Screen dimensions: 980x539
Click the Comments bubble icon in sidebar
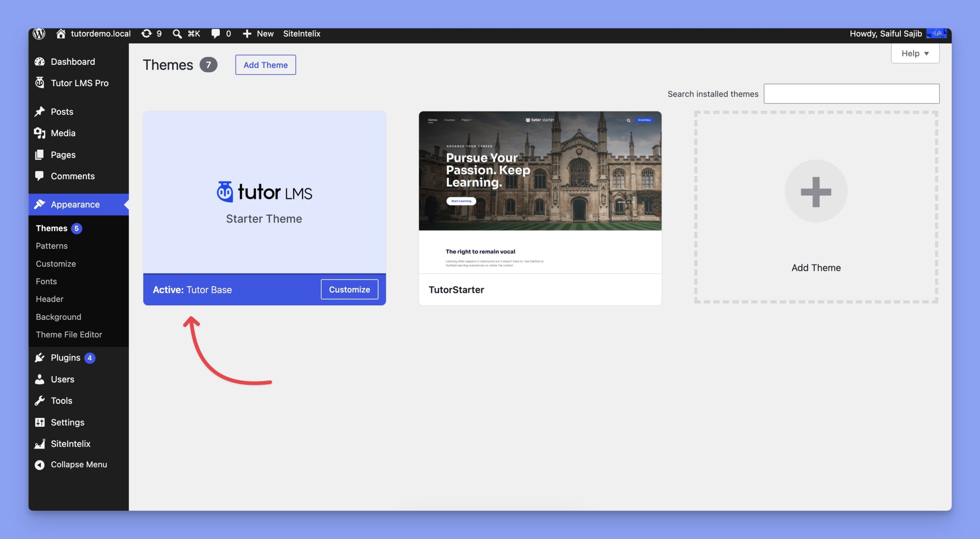pos(39,176)
